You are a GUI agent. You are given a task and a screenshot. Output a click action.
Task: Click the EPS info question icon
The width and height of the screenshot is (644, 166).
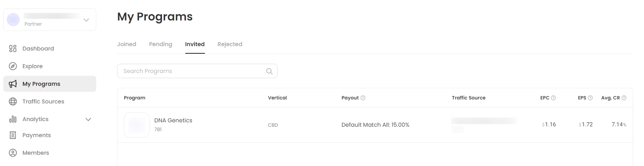(x=590, y=98)
